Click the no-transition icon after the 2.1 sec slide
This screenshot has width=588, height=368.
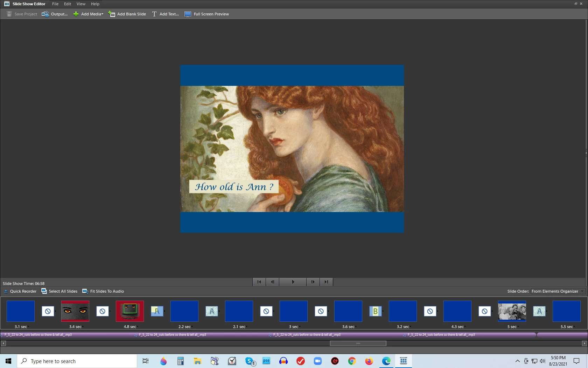coord(266,311)
